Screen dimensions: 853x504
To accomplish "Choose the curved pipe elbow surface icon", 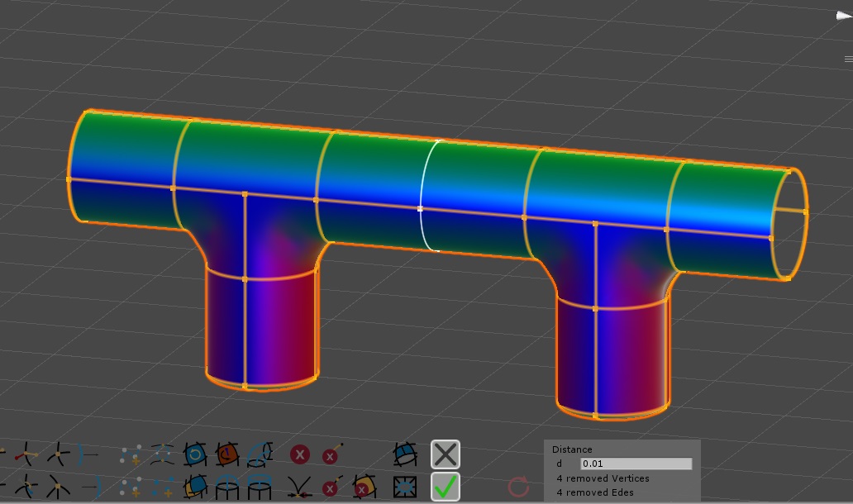I will 260,454.
